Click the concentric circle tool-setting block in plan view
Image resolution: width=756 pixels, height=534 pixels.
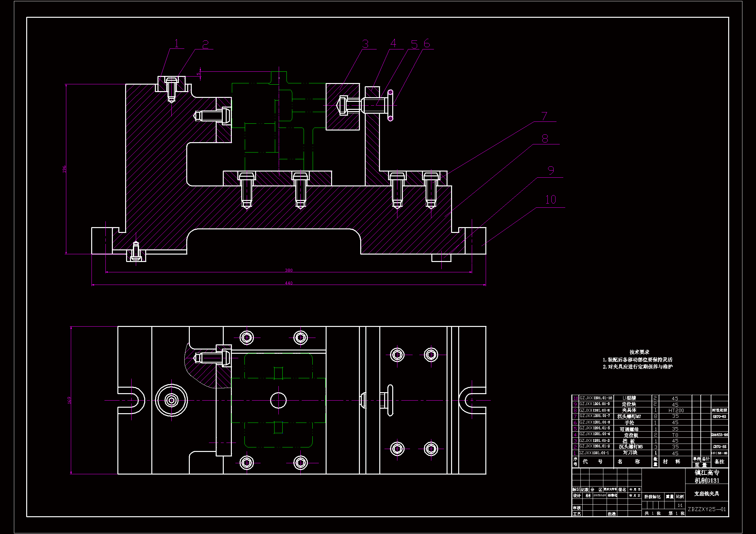tap(171, 400)
